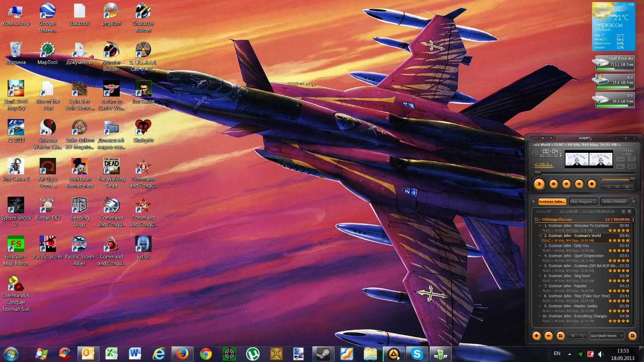This screenshot has height=362, width=644.
Task: Skip to previous track in AIMP
Action: (566, 184)
